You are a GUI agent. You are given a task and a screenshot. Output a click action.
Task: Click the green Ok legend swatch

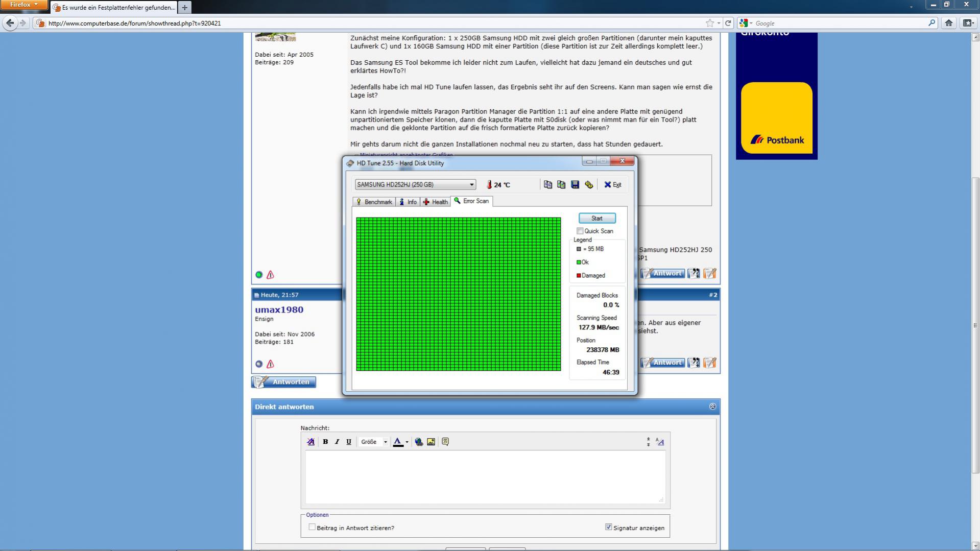coord(579,262)
